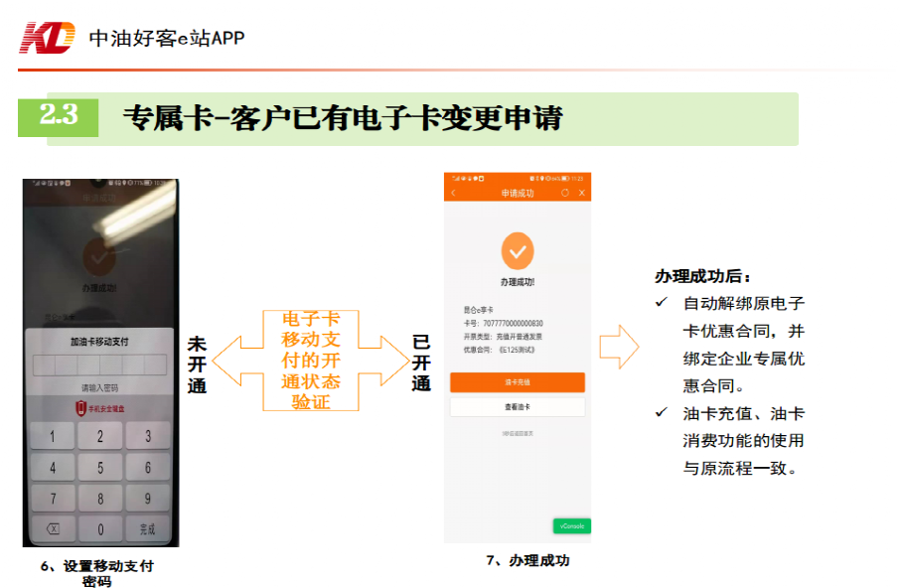The height and width of the screenshot is (588, 901).
Task: Close the 申请成功 page with X icon
Action: click(x=582, y=193)
